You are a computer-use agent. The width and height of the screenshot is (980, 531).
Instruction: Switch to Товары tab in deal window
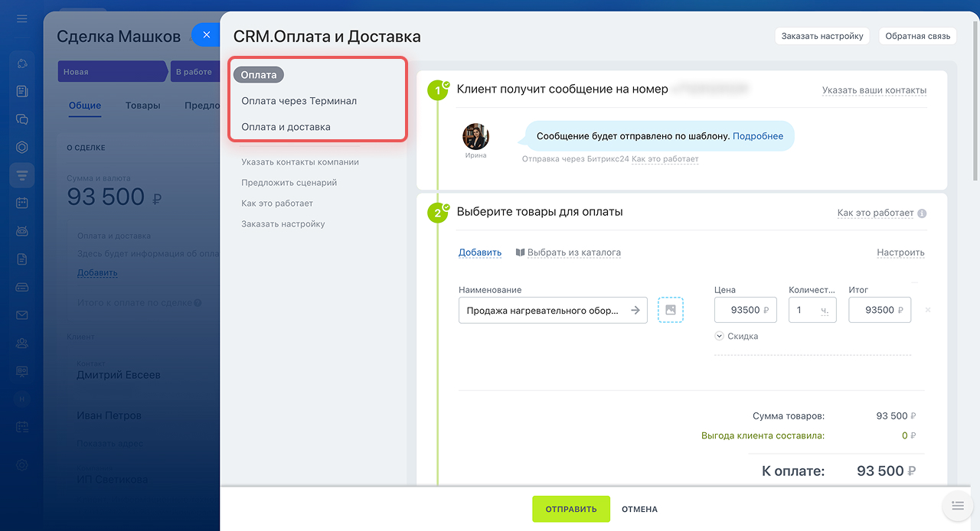point(143,106)
